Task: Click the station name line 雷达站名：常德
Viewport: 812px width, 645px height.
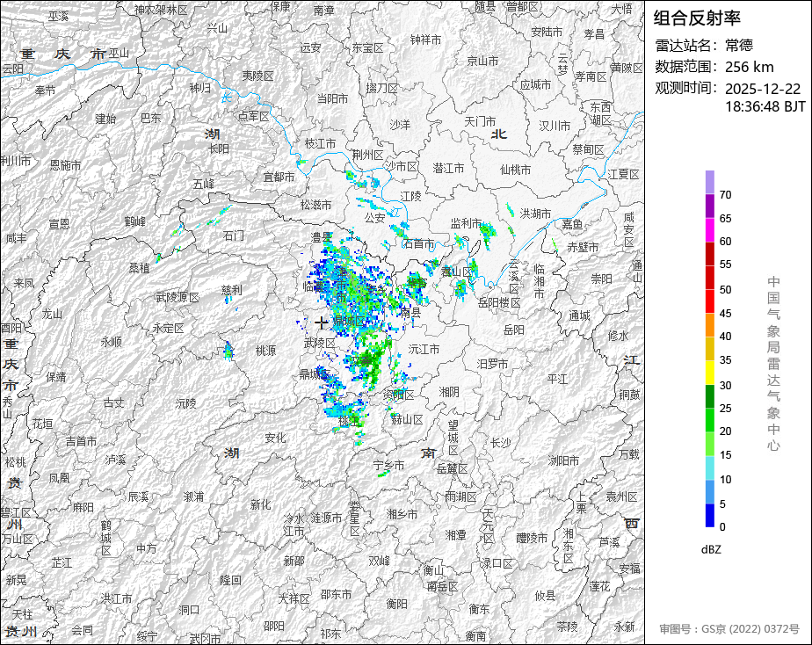Action: click(704, 45)
